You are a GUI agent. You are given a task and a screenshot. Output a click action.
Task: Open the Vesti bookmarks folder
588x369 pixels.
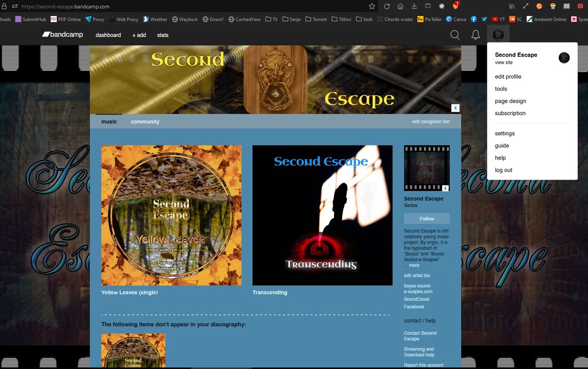tap(364, 19)
